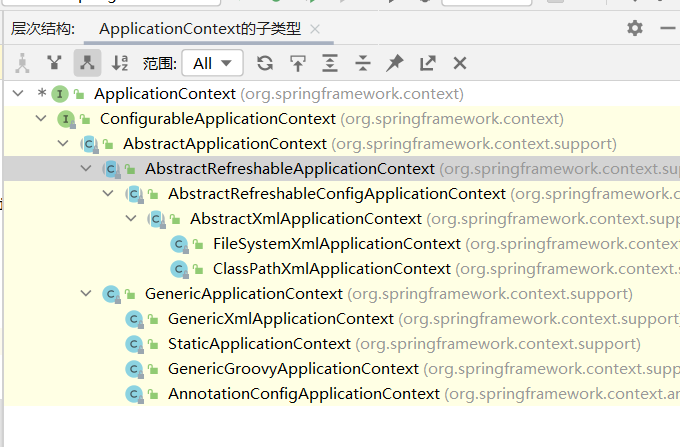This screenshot has height=447, width=680.
Task: Select ApplicationContext interface row
Action: (x=342, y=94)
